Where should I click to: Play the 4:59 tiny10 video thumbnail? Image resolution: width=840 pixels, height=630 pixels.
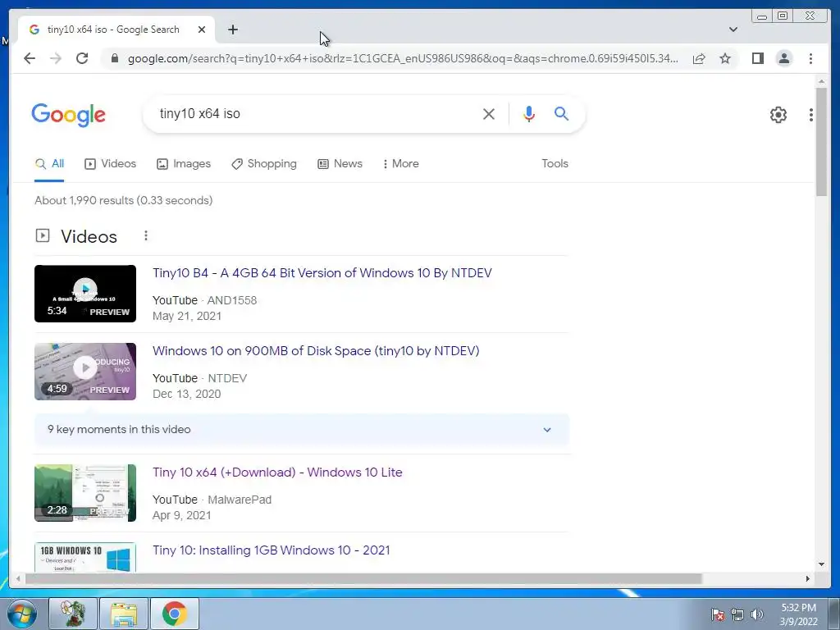85,372
